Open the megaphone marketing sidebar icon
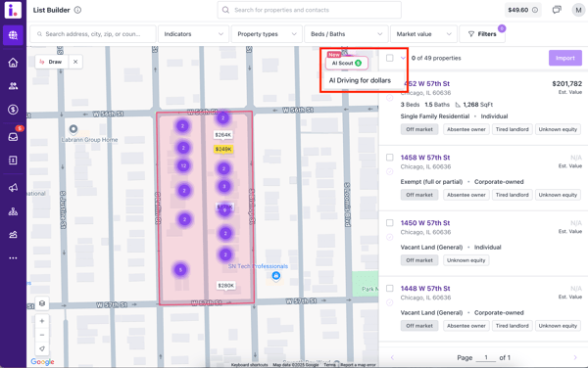 13,188
